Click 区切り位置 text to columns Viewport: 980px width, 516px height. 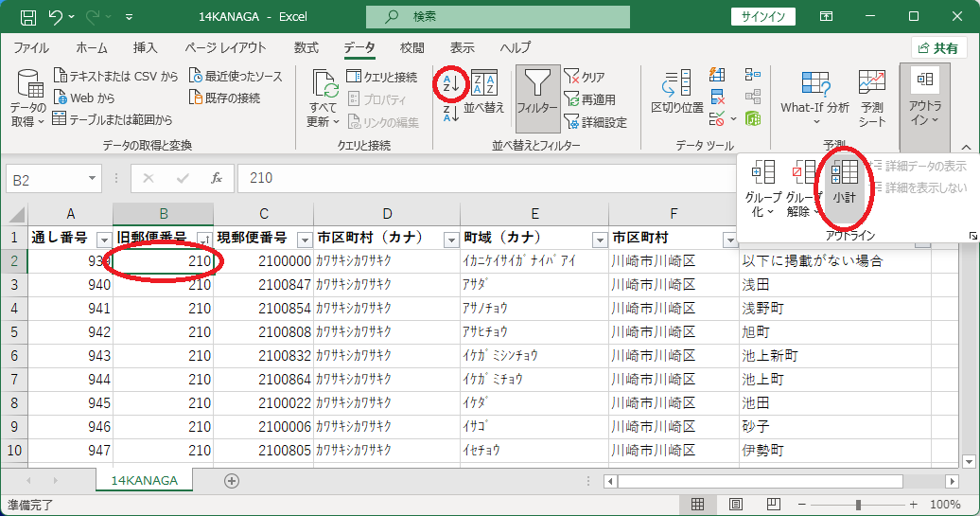[677, 93]
